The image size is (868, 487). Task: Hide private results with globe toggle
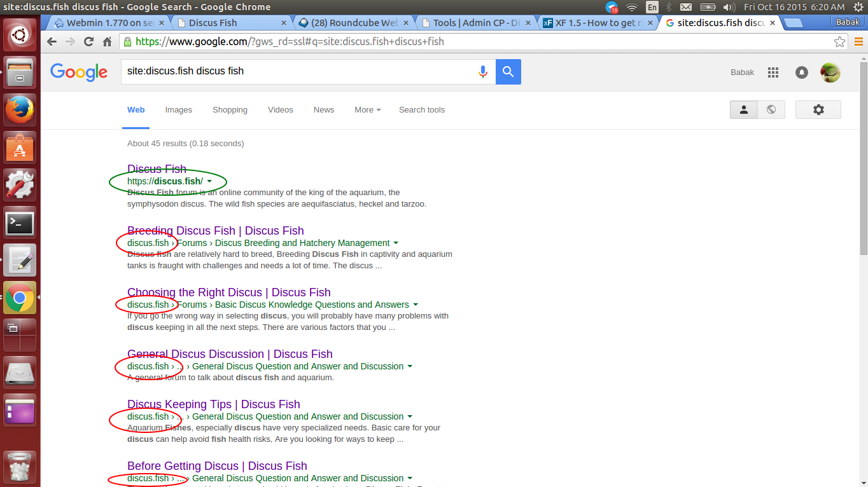[x=771, y=109]
